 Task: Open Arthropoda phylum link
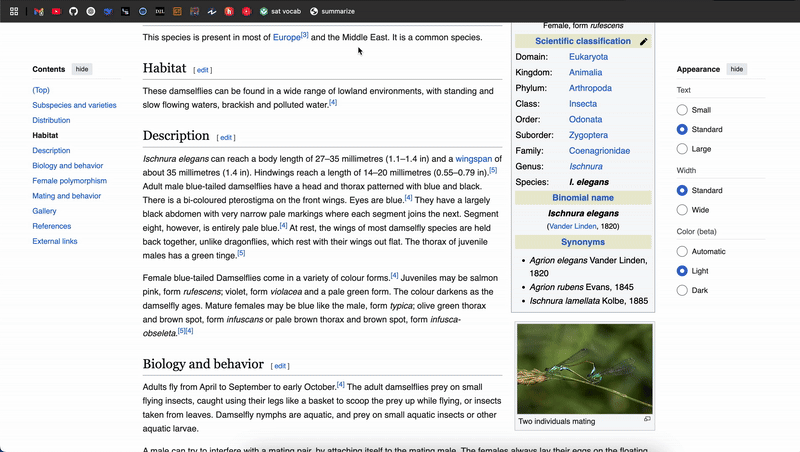(590, 88)
